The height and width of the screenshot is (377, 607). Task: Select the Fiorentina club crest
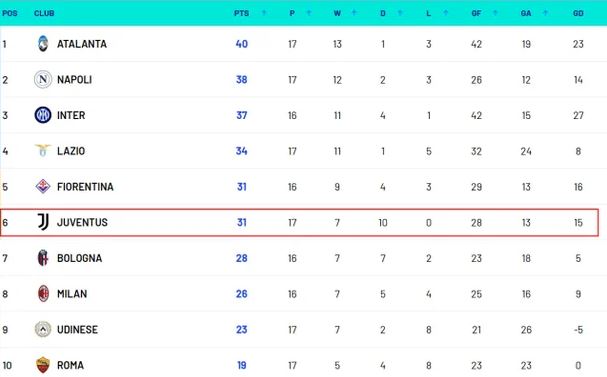43,187
